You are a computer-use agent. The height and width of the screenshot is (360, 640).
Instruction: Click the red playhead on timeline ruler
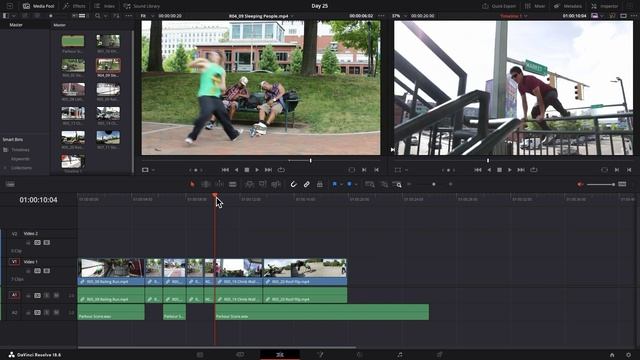point(215,196)
